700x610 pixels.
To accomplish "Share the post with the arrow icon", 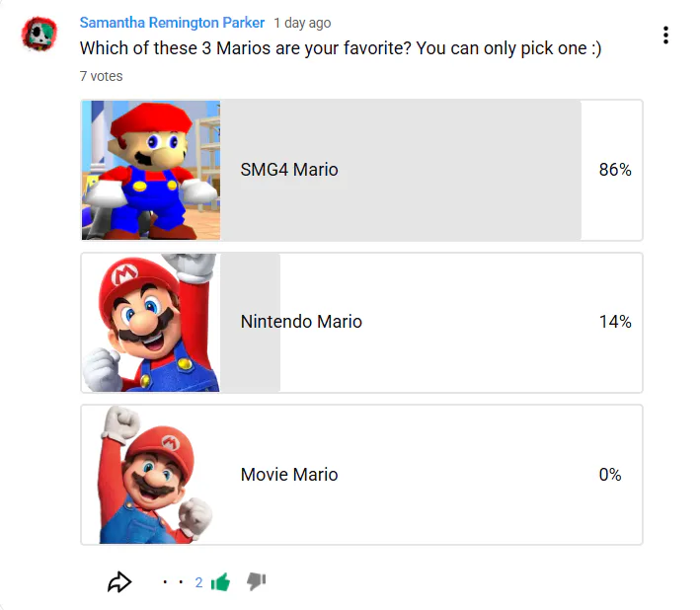I will (119, 582).
